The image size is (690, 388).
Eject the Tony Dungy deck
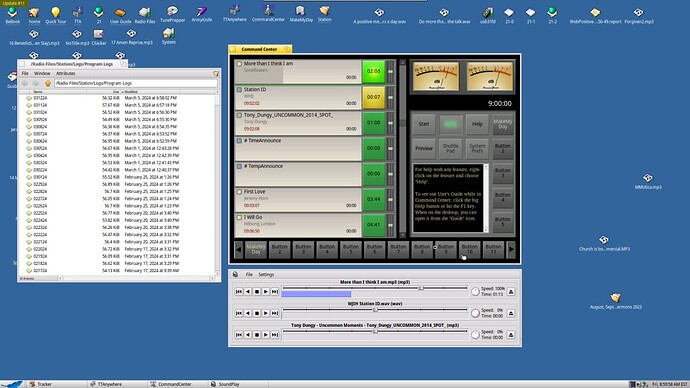(511, 335)
